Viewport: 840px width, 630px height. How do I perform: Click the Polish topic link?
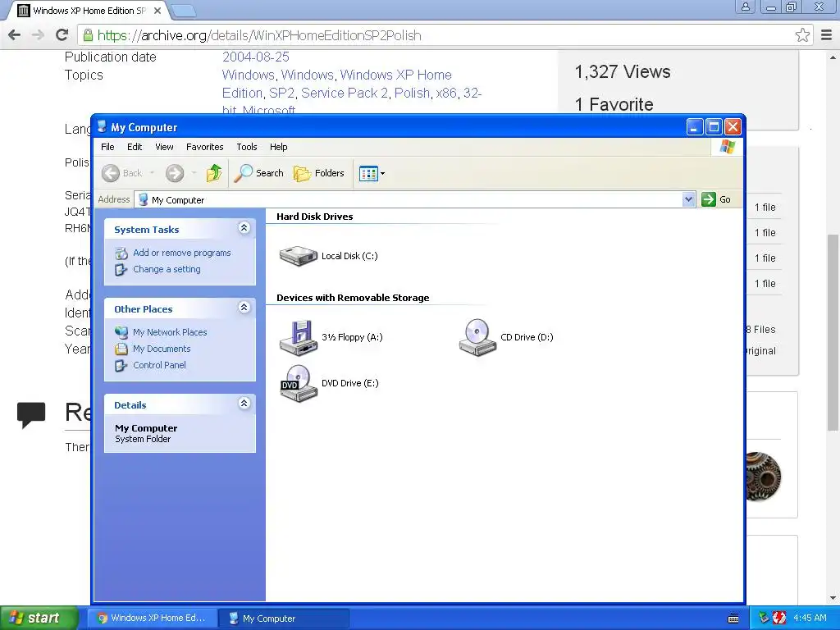tap(412, 94)
